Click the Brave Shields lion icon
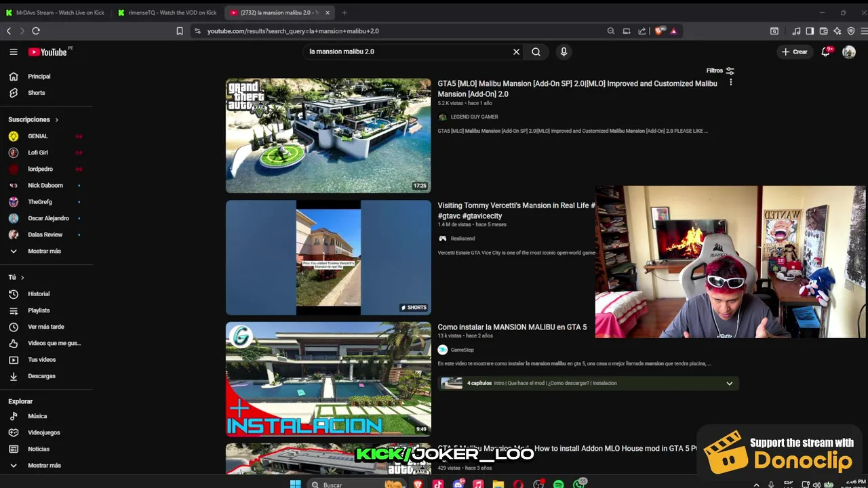This screenshot has height=488, width=868. click(x=659, y=30)
